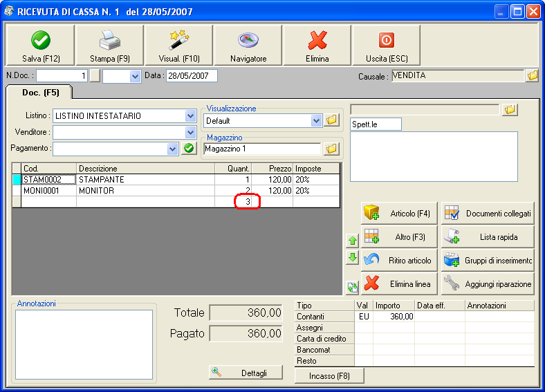Switch to the Doc. (F5) tab
545x392 pixels.
point(39,93)
